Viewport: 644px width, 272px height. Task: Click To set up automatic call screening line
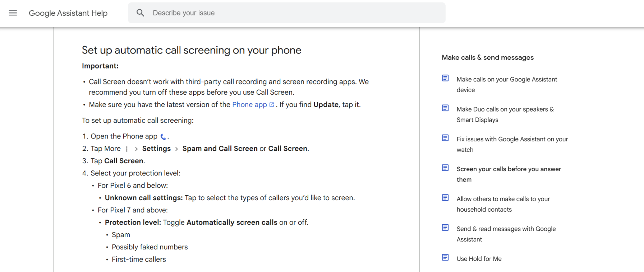click(x=138, y=121)
